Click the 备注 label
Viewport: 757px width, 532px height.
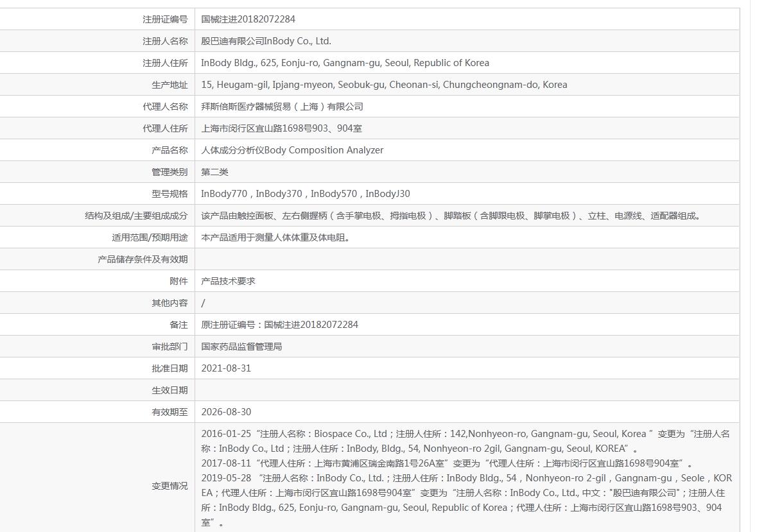178,325
